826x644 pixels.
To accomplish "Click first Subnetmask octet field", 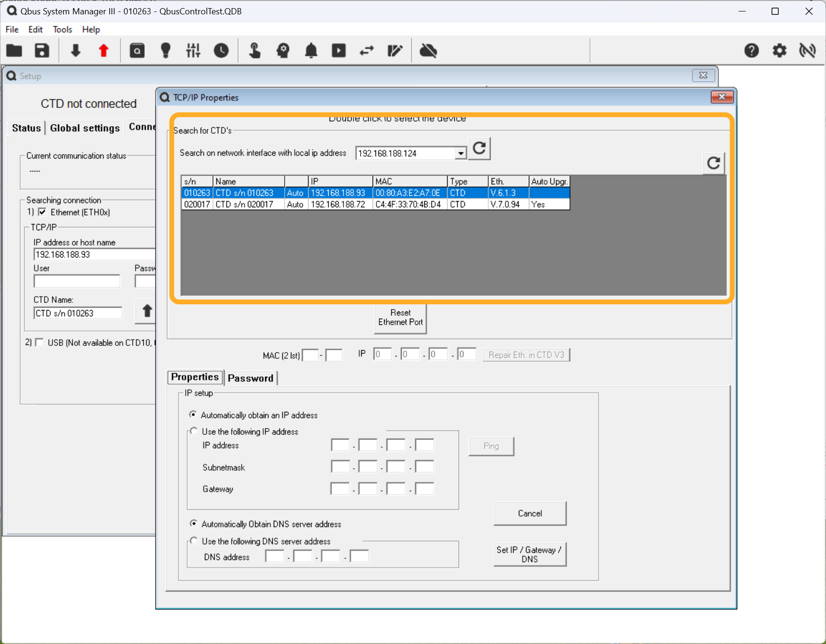I will click(x=340, y=466).
